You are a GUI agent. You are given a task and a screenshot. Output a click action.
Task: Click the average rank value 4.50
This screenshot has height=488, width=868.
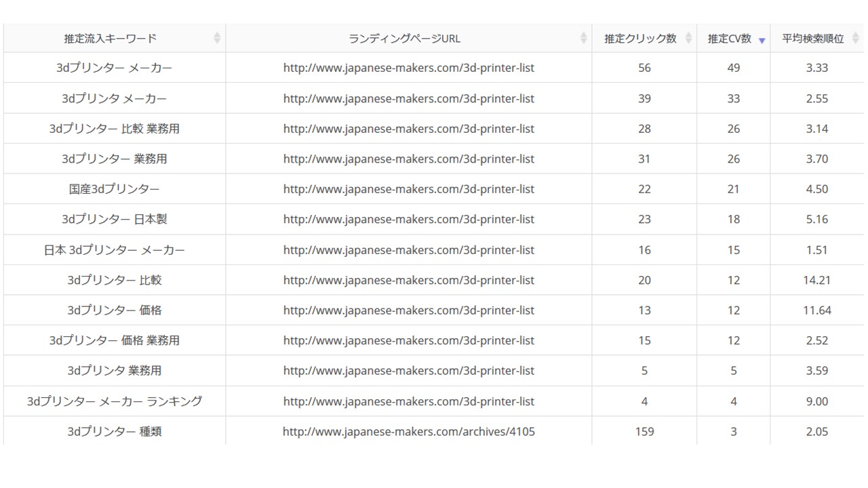pos(817,189)
